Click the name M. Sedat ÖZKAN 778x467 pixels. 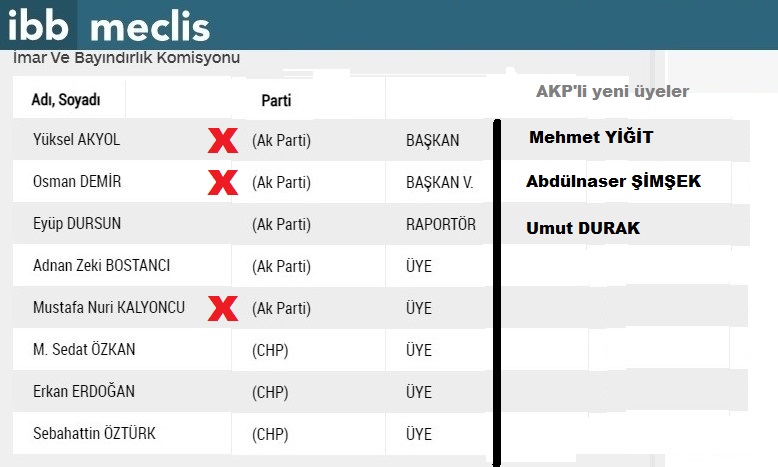coord(84,350)
